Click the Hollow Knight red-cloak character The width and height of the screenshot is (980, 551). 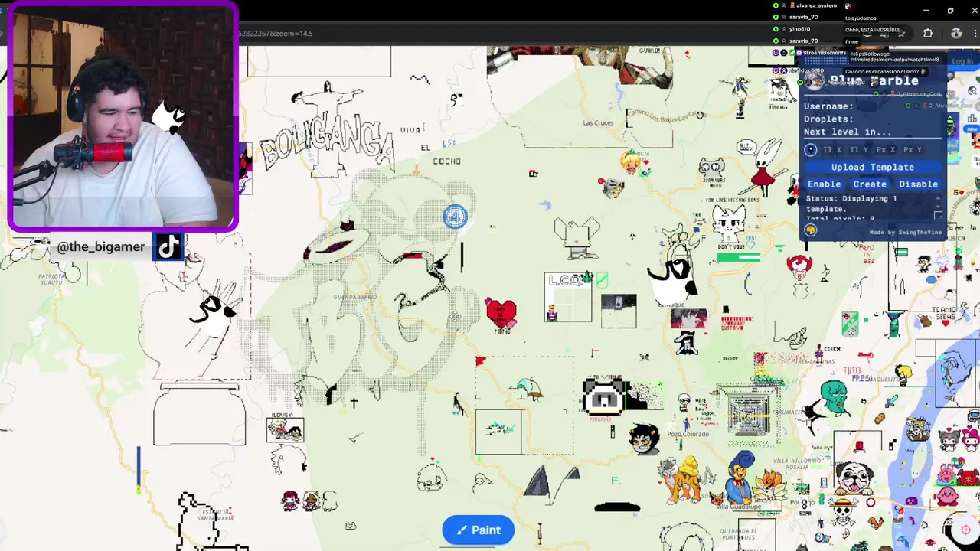[763, 169]
